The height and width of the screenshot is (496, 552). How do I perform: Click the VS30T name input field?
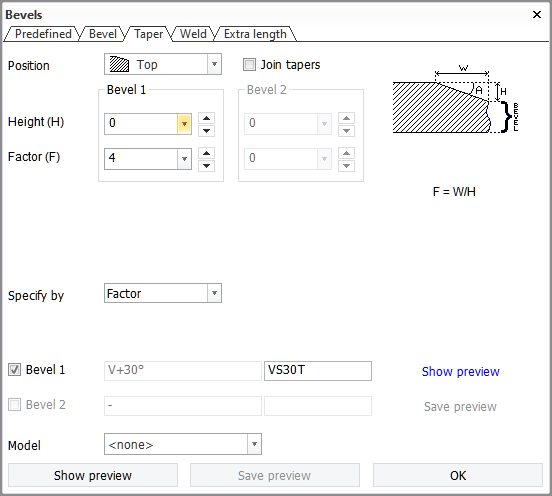[318, 371]
